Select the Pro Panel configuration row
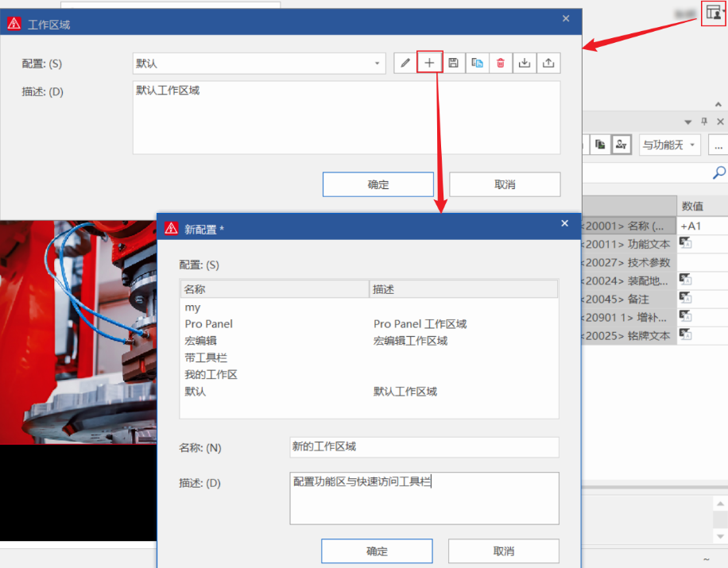Viewport: 728px width, 568px height. pyautogui.click(x=209, y=324)
